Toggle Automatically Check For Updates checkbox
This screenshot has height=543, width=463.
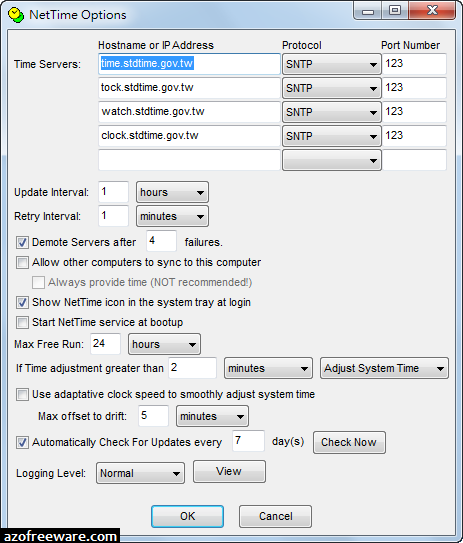(x=23, y=443)
